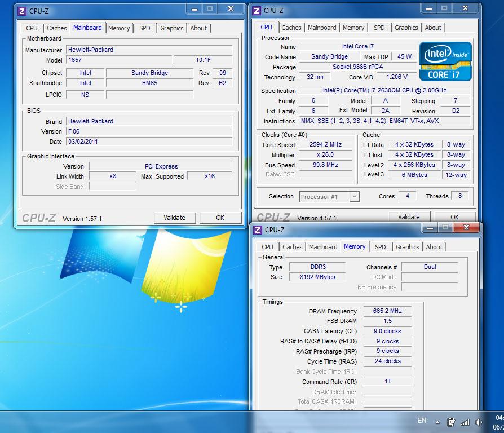The height and width of the screenshot is (433, 504).
Task: Click the Core Speed 2594.2 MHz value
Action: [x=326, y=145]
